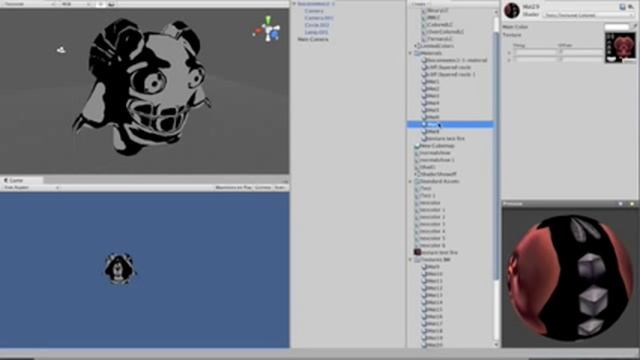
Task: Collapse the root object in Hierarchy
Action: tap(294, 4)
